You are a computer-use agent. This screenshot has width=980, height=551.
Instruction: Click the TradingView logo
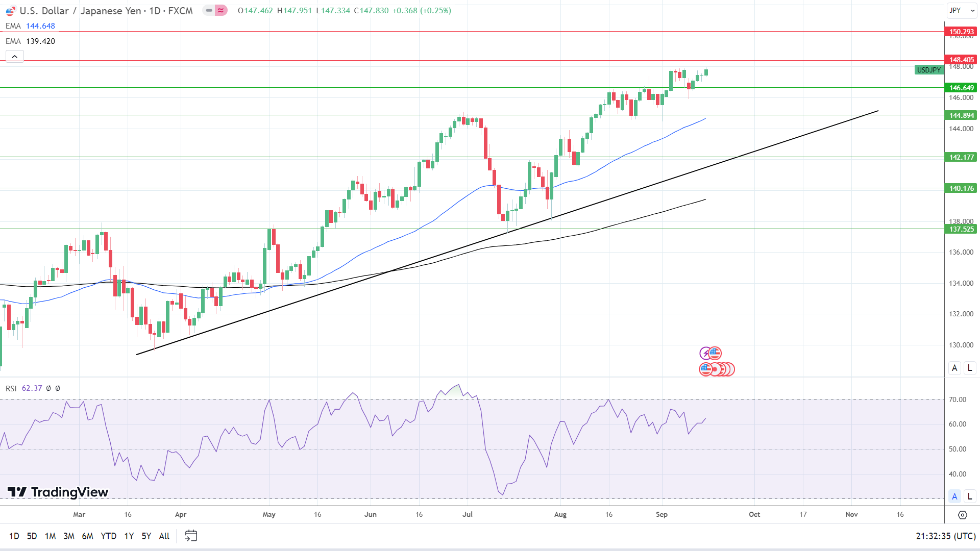[58, 492]
